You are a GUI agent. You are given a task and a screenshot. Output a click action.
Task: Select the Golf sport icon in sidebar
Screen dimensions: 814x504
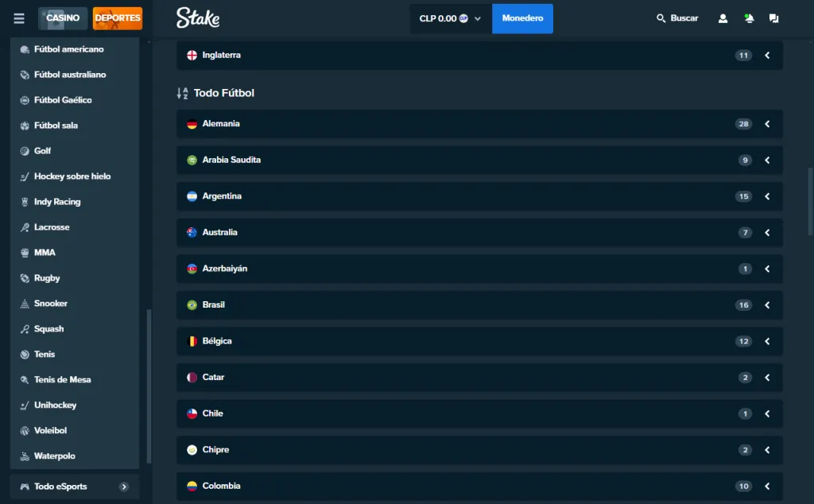(24, 150)
